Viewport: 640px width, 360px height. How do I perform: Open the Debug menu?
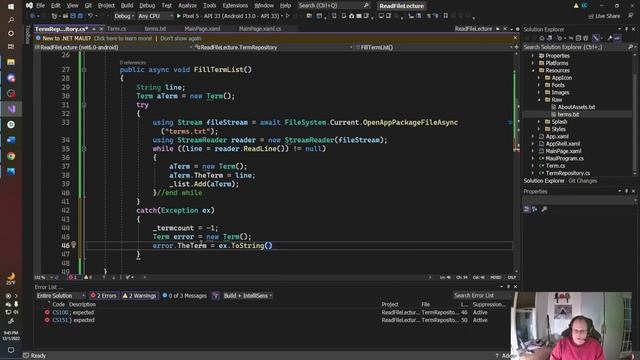(x=147, y=6)
